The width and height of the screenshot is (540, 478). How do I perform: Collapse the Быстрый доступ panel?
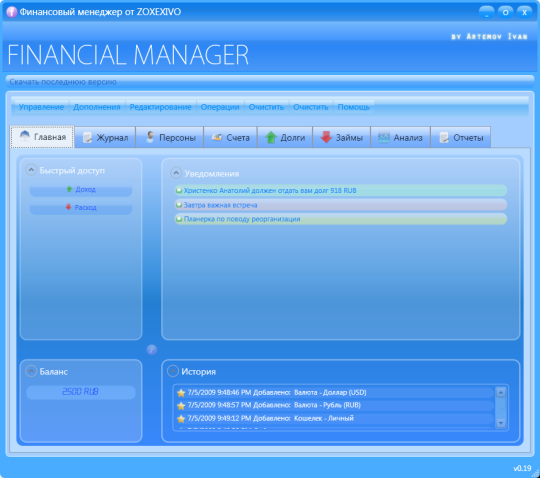click(x=31, y=170)
